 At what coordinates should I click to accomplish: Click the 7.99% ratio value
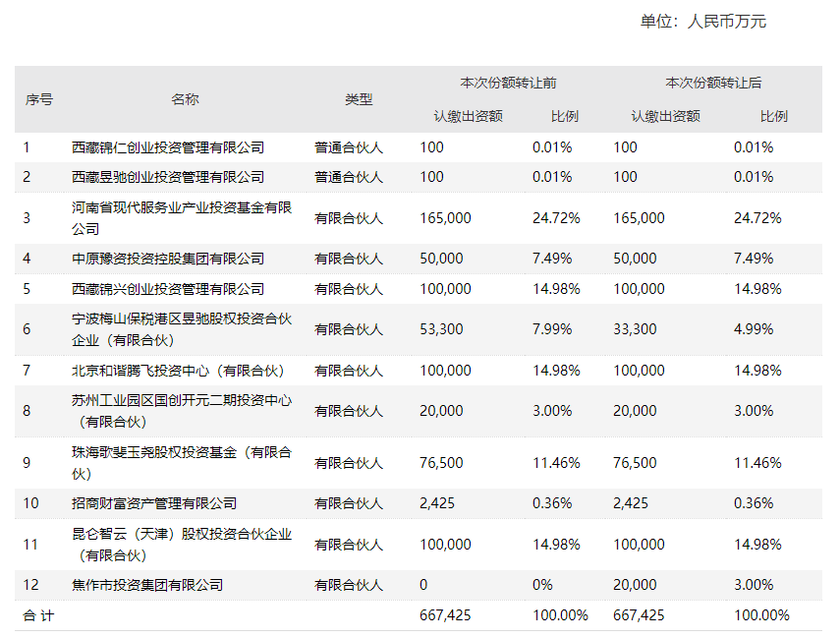(x=552, y=329)
